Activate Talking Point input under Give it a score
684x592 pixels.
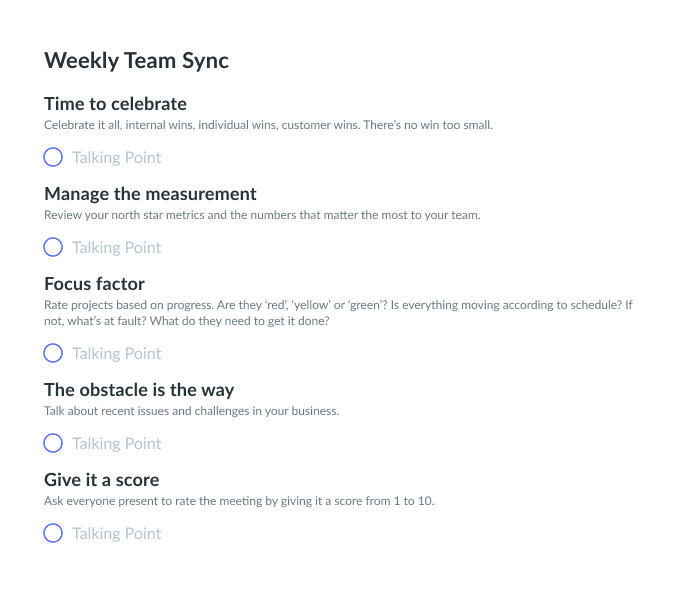(x=116, y=534)
